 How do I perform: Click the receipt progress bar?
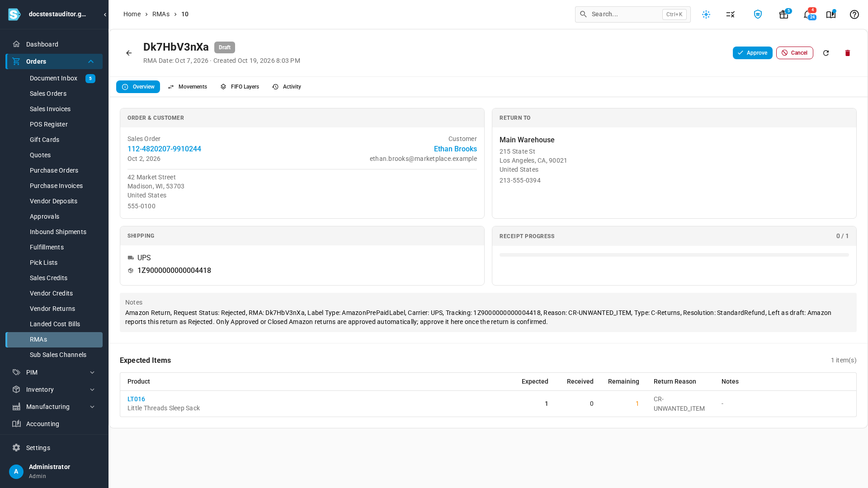tap(674, 255)
